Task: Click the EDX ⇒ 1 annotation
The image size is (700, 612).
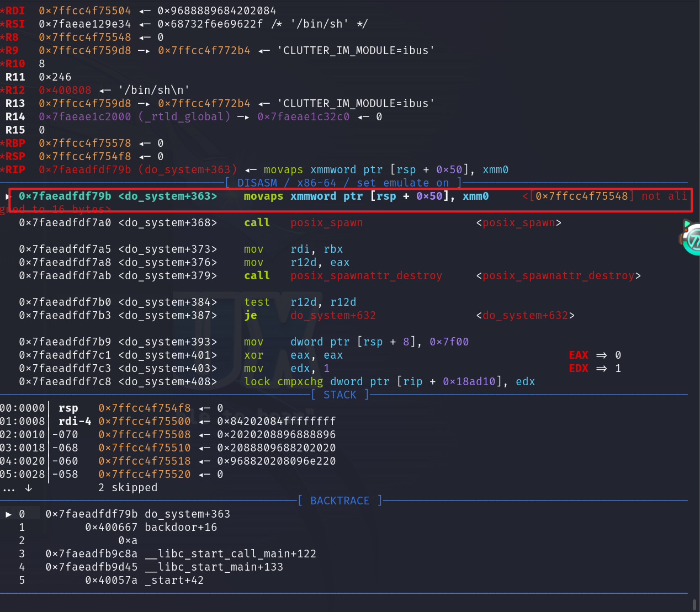Action: coord(595,368)
